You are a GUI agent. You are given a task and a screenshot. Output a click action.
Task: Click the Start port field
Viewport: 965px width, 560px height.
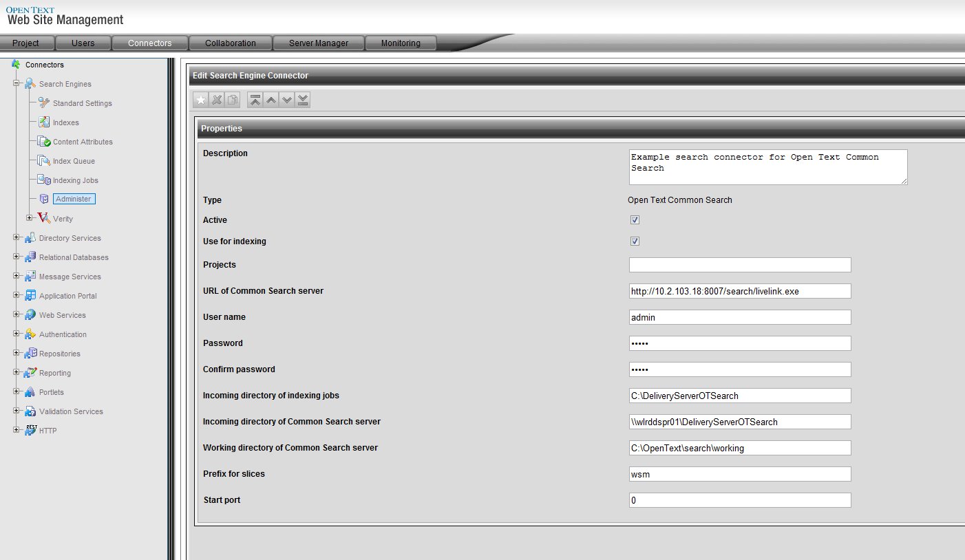click(740, 500)
